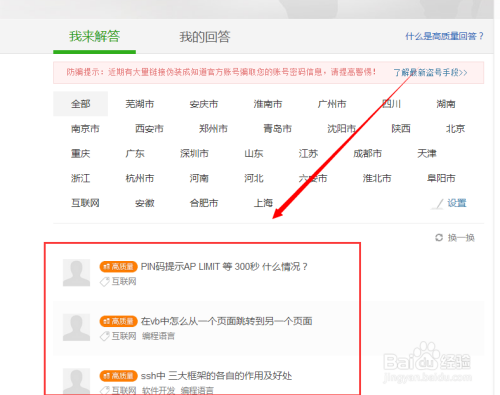Choose the 湖南 category
This screenshot has height=395, width=500.
[x=446, y=104]
